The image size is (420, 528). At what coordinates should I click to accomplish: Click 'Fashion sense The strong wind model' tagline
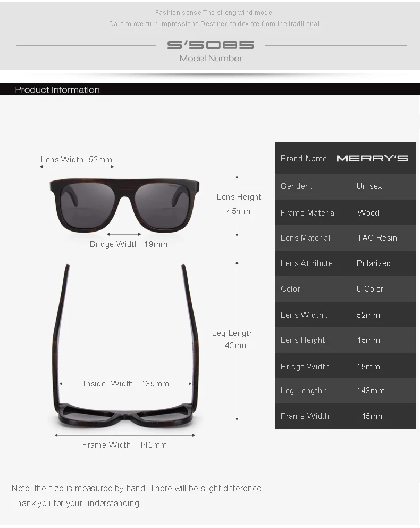(x=215, y=13)
